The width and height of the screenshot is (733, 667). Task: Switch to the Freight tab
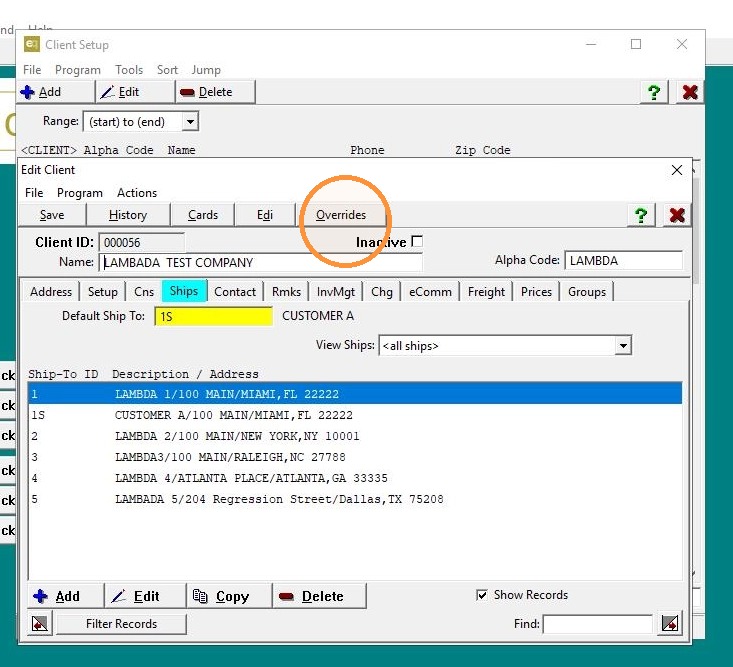coord(486,292)
